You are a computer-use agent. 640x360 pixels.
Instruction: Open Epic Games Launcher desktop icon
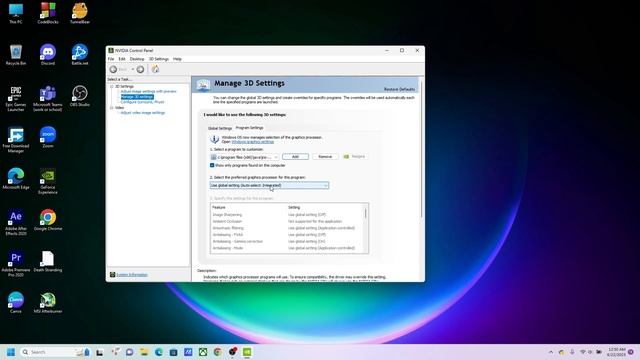(x=16, y=98)
